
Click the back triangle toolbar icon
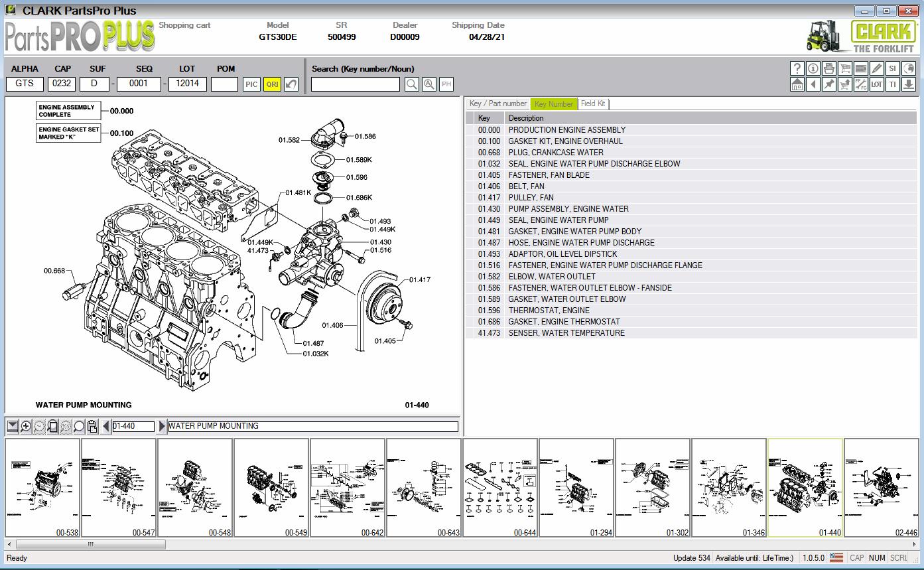click(x=813, y=84)
